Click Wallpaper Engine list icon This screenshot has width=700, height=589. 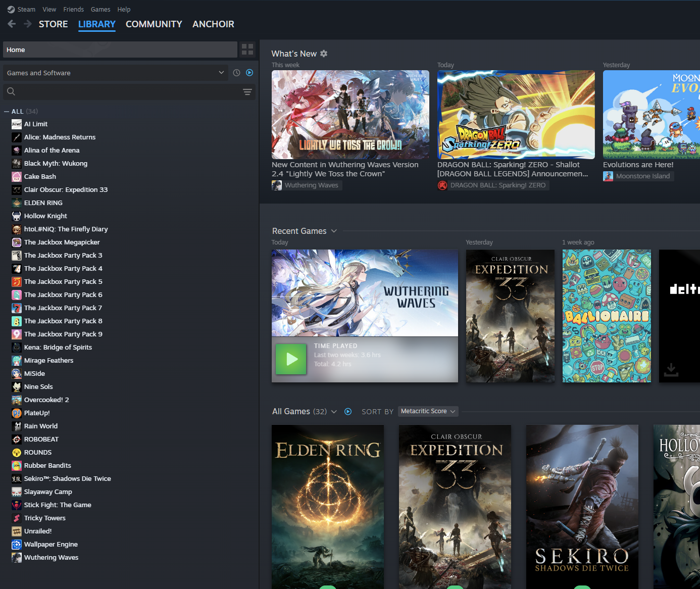[17, 544]
